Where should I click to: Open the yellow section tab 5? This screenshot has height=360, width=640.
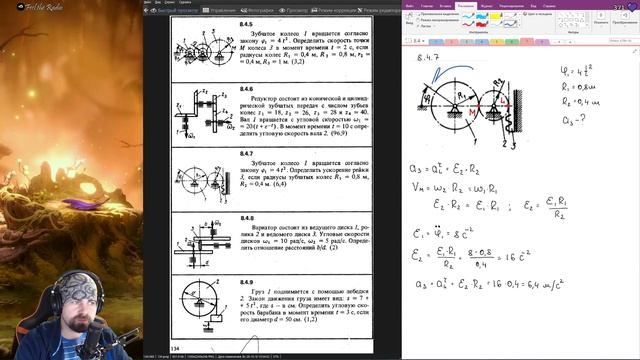(x=497, y=42)
